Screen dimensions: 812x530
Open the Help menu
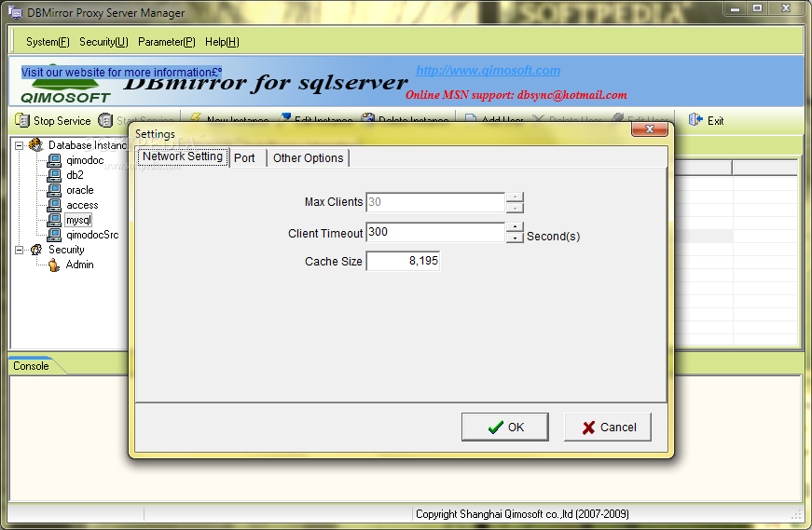click(x=222, y=42)
